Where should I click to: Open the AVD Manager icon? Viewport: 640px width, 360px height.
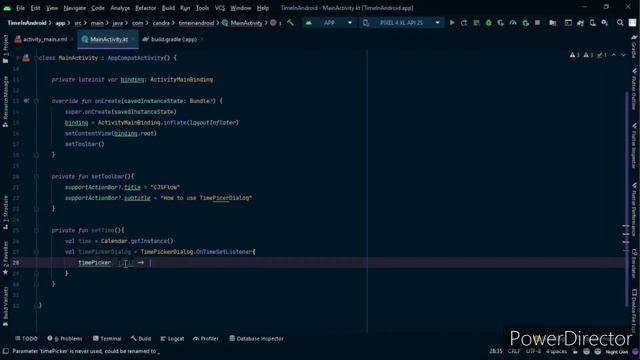click(x=592, y=23)
